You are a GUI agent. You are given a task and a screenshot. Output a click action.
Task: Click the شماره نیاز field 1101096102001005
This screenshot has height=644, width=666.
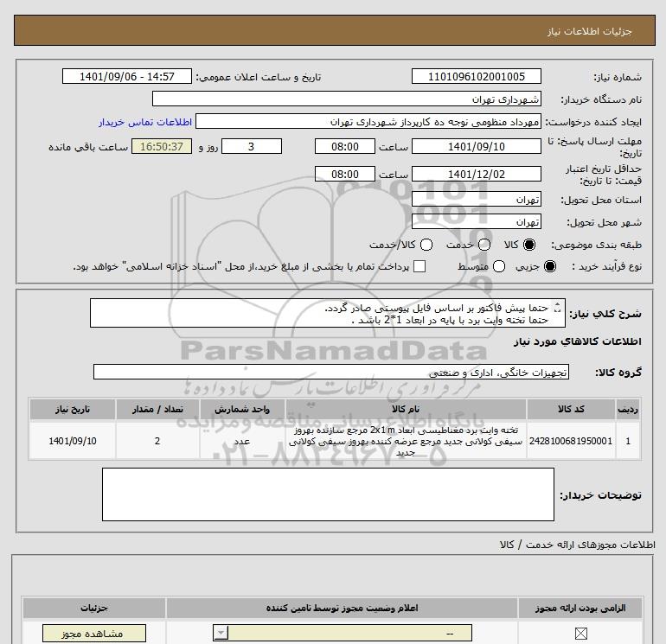[x=477, y=76]
